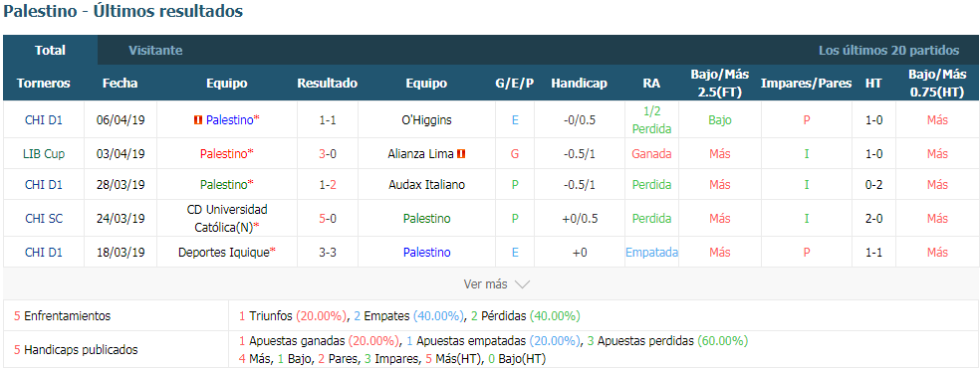Viewport: 980px width, 371px height.
Task: Open the 5-0 match result
Action: tap(328, 219)
